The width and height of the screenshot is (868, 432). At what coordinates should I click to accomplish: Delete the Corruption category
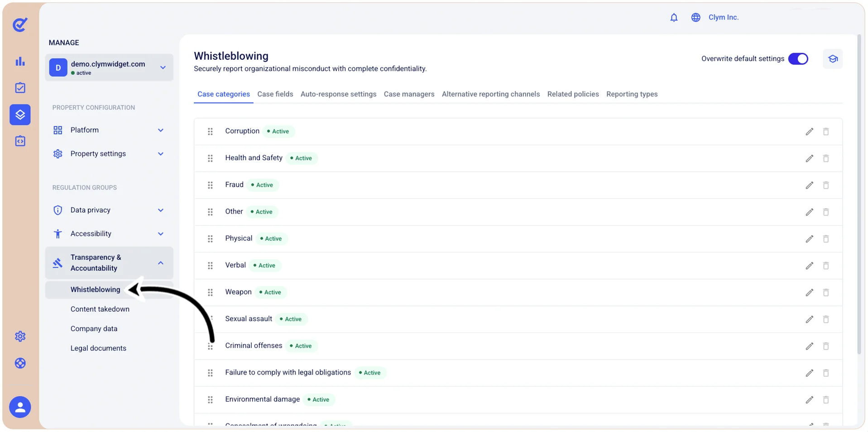point(826,132)
